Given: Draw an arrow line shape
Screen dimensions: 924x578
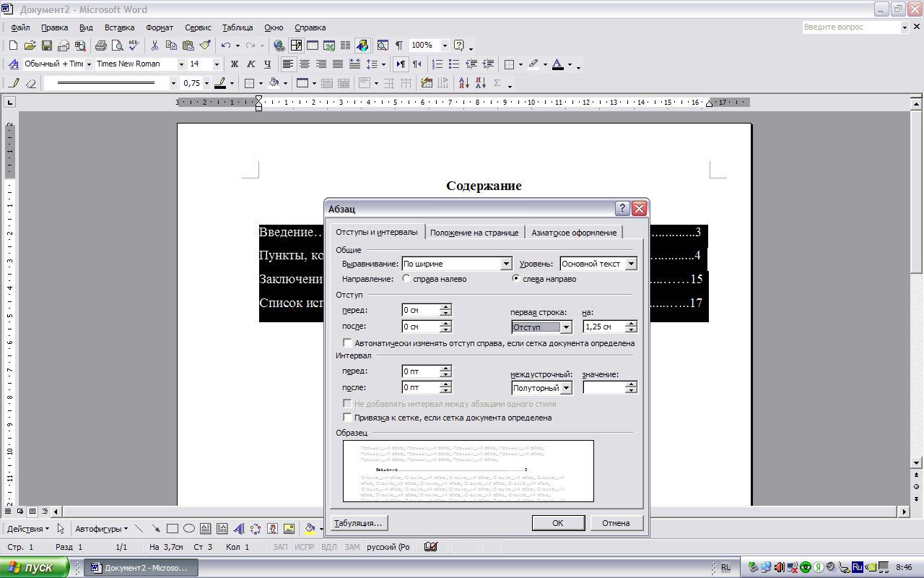Looking at the screenshot, I should point(156,529).
